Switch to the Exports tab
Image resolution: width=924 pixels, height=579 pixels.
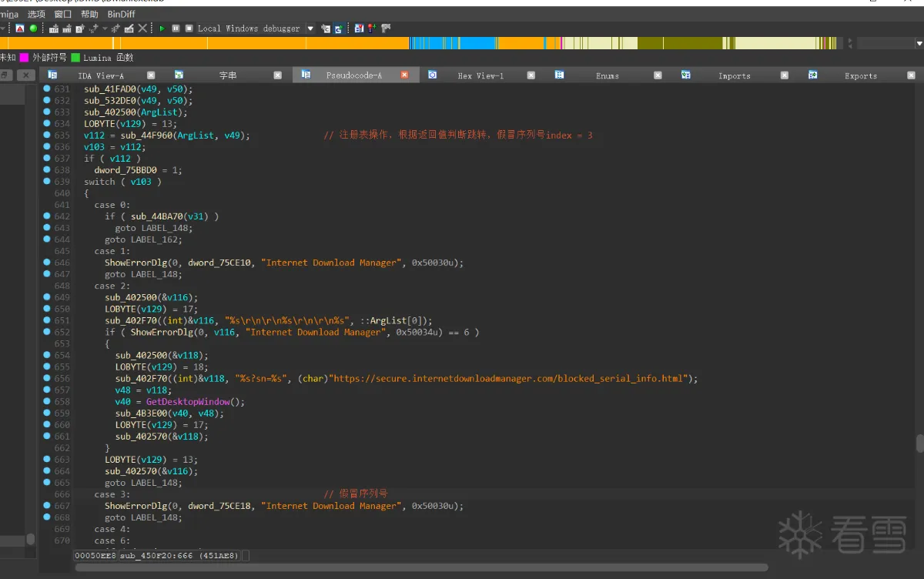click(860, 75)
